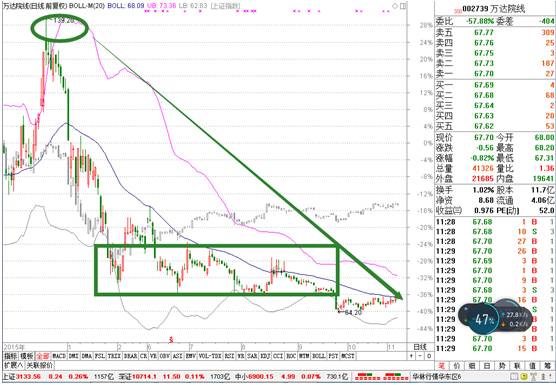Switch to the 价 price tab

tap(457, 366)
